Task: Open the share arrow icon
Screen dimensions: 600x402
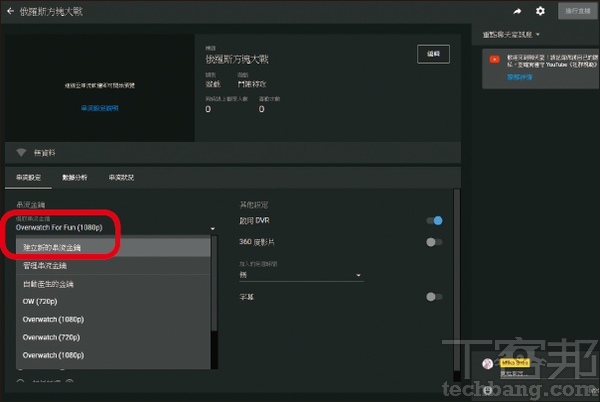Action: [517, 11]
